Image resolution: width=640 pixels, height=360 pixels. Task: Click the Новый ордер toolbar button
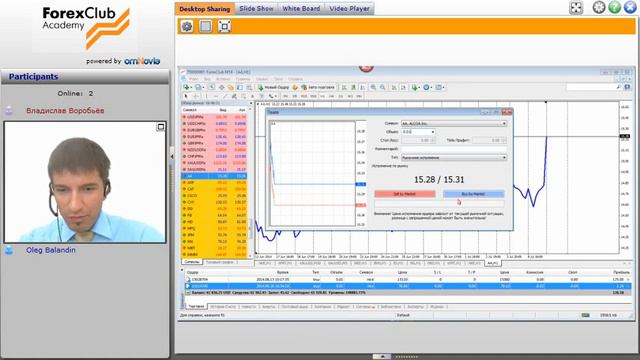pos(274,87)
